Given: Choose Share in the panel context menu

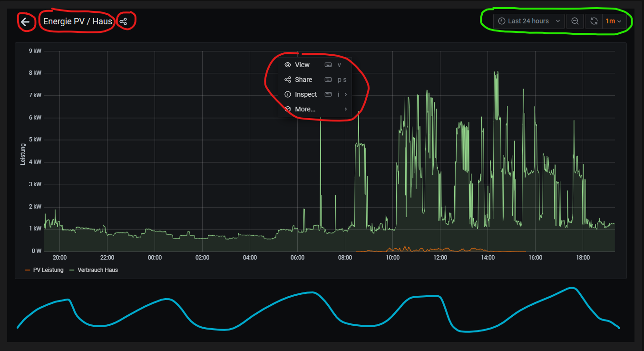Looking at the screenshot, I should [303, 80].
